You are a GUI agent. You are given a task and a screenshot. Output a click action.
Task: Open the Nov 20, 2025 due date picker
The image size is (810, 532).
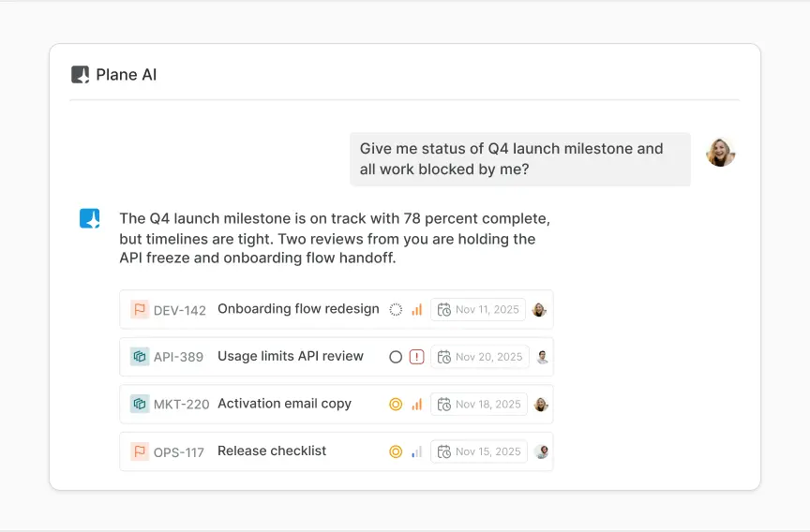tap(480, 357)
